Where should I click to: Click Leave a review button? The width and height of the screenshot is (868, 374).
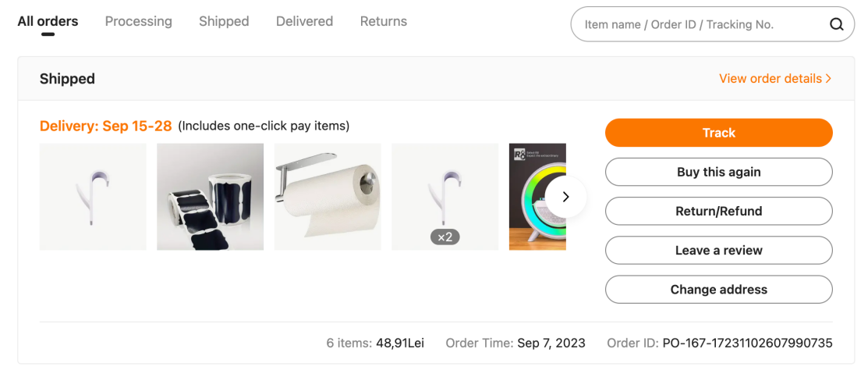pos(718,251)
